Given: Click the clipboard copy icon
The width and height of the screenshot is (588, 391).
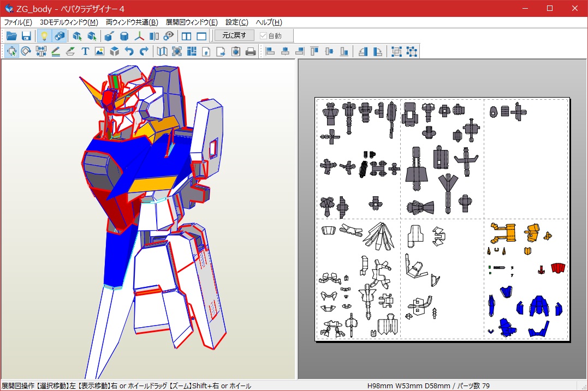Looking at the screenshot, I should pyautogui.click(x=236, y=51).
